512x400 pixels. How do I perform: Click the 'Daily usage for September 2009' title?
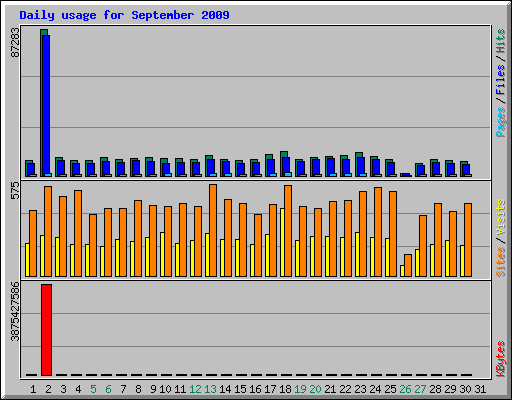124,15
